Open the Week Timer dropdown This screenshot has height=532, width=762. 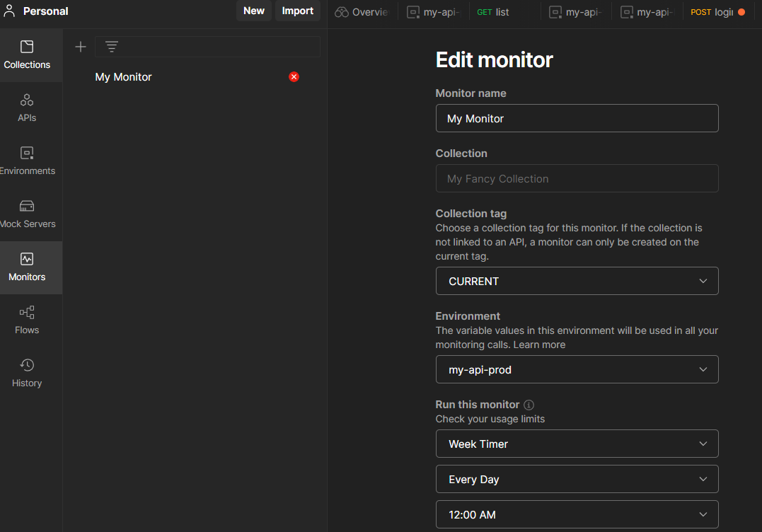point(577,444)
